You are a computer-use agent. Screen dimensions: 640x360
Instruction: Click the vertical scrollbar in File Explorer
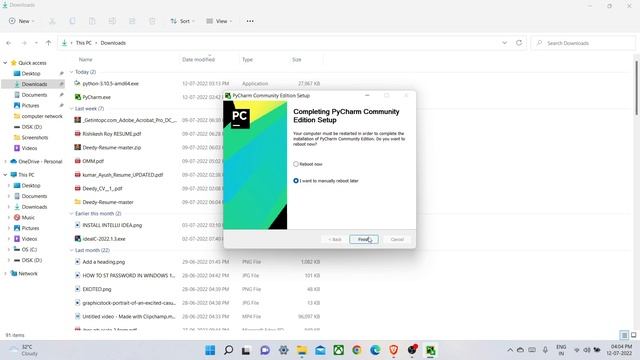[636, 88]
